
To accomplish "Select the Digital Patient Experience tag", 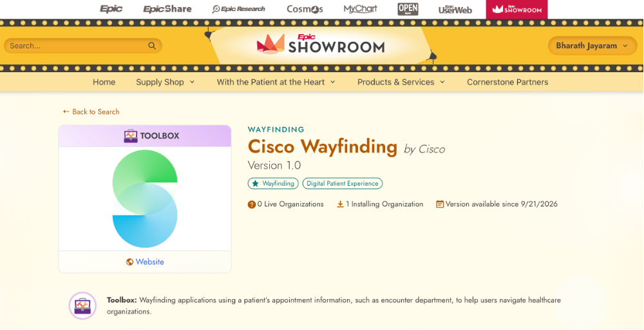I will (343, 183).
